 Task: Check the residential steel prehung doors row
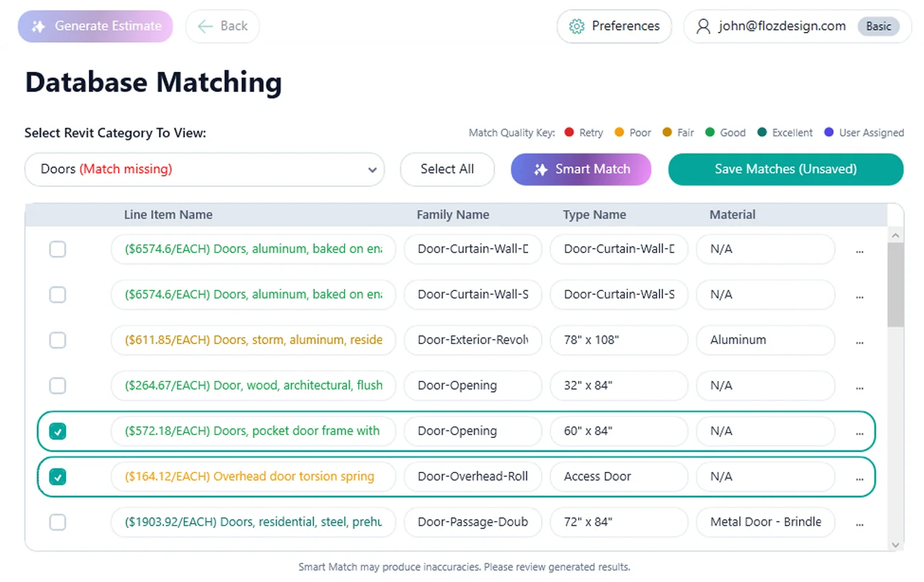point(58,522)
